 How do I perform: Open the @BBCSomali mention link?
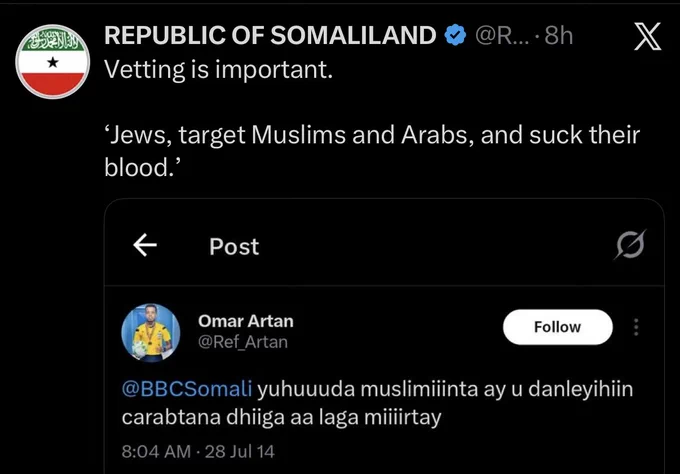[186, 388]
